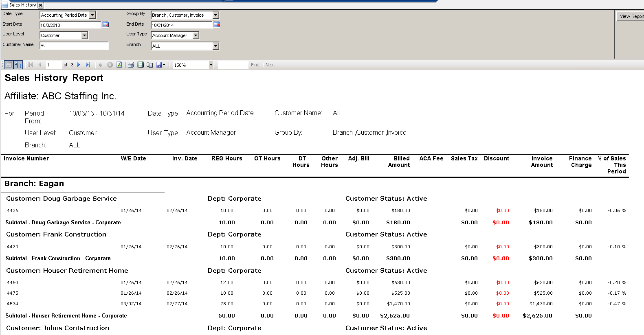644x335 pixels.
Task: Refresh the report
Action: (119, 65)
